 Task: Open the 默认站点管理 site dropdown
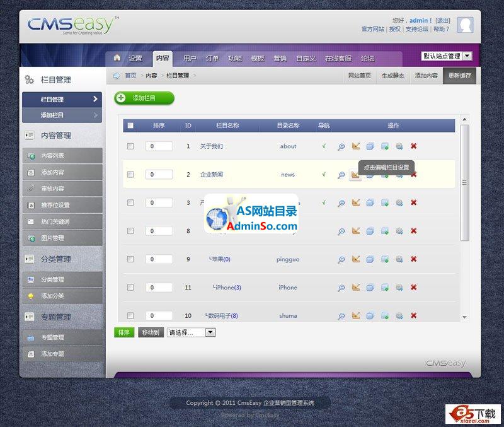447,56
